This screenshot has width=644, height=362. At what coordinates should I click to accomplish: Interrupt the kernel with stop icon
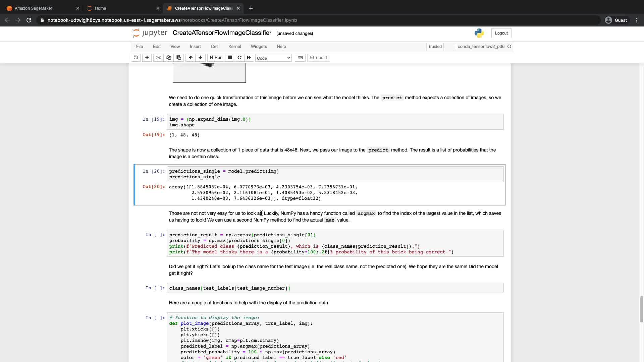(230, 58)
